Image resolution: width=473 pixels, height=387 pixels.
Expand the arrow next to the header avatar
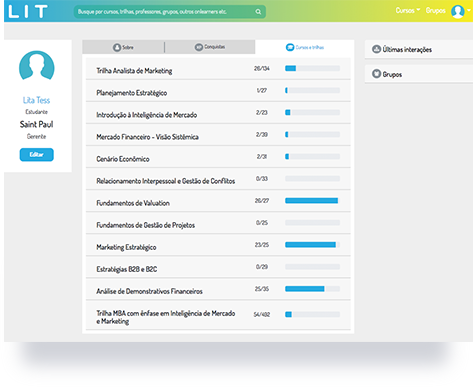pos(469,10)
